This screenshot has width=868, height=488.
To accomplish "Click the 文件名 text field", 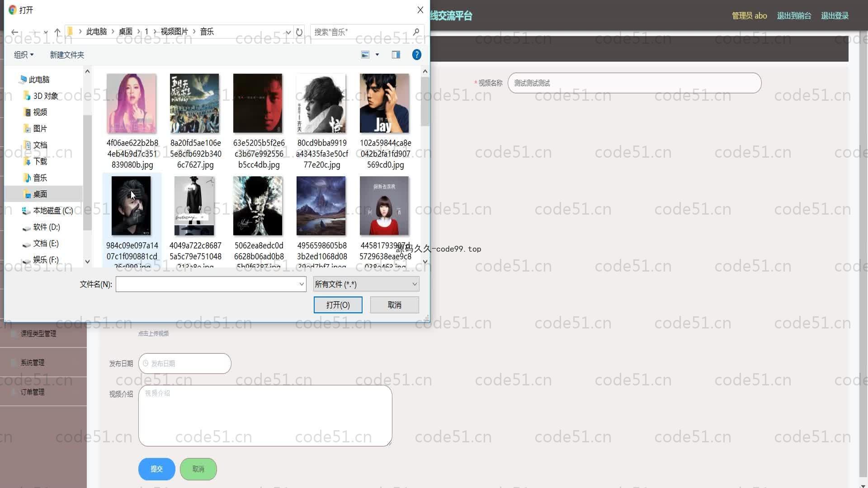I will pos(207,284).
